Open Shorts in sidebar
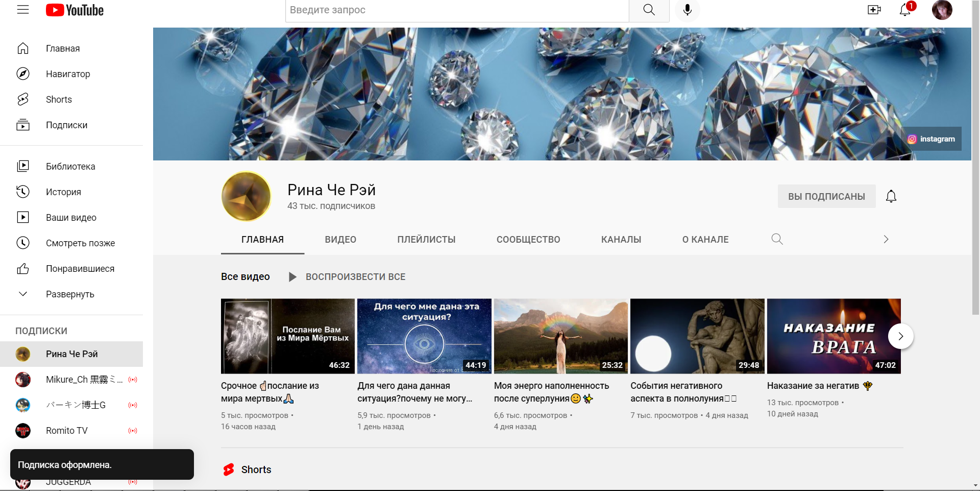The height and width of the screenshot is (491, 980). pos(71,100)
